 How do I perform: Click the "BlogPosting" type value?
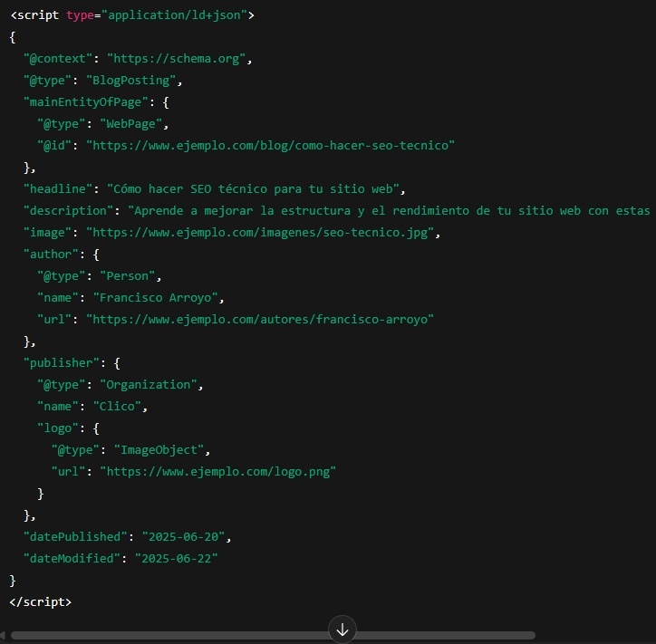pos(131,81)
